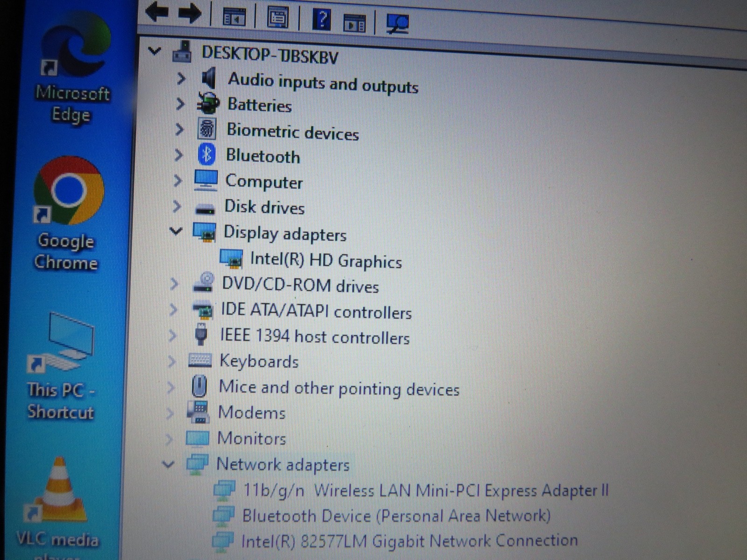
Task: Open This PC - Shortcut desktop icon
Action: pos(61,367)
